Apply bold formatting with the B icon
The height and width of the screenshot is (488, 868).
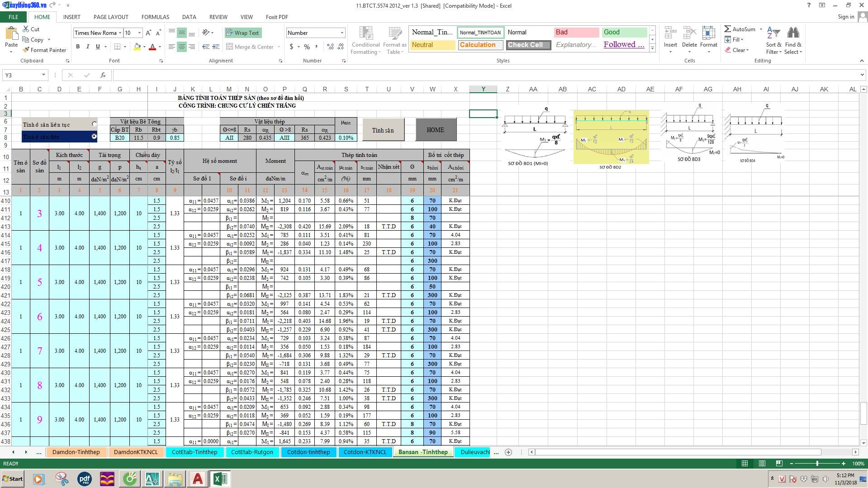78,47
